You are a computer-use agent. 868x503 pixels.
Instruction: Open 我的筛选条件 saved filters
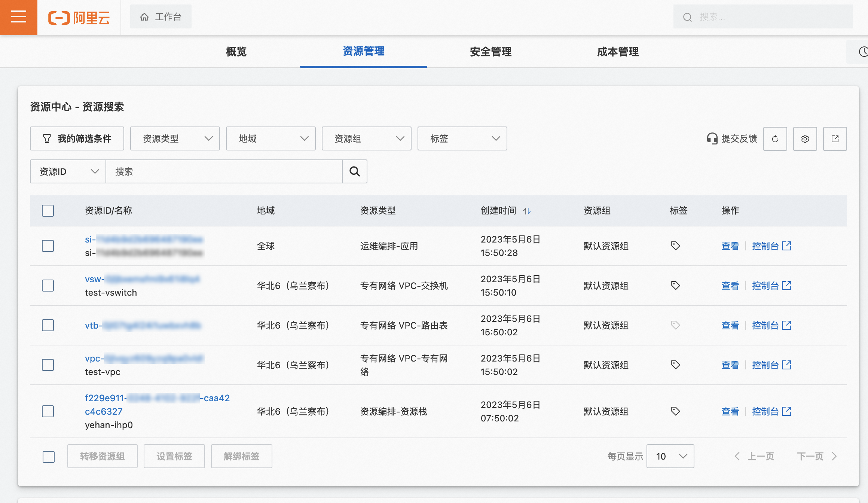(x=77, y=139)
